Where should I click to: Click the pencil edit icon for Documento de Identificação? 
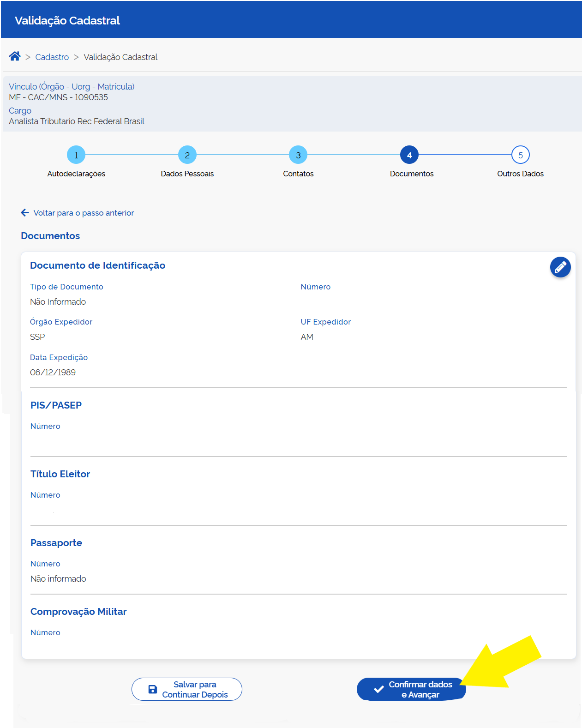pos(560,267)
